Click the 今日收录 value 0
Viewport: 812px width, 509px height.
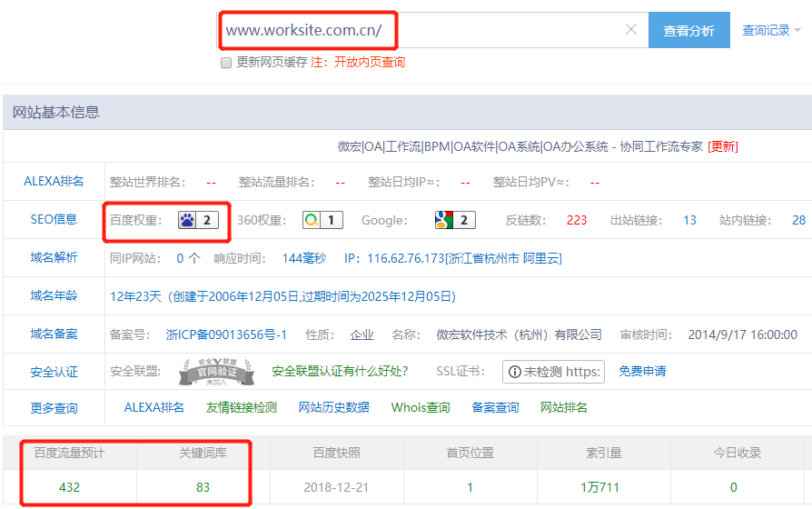(x=733, y=488)
